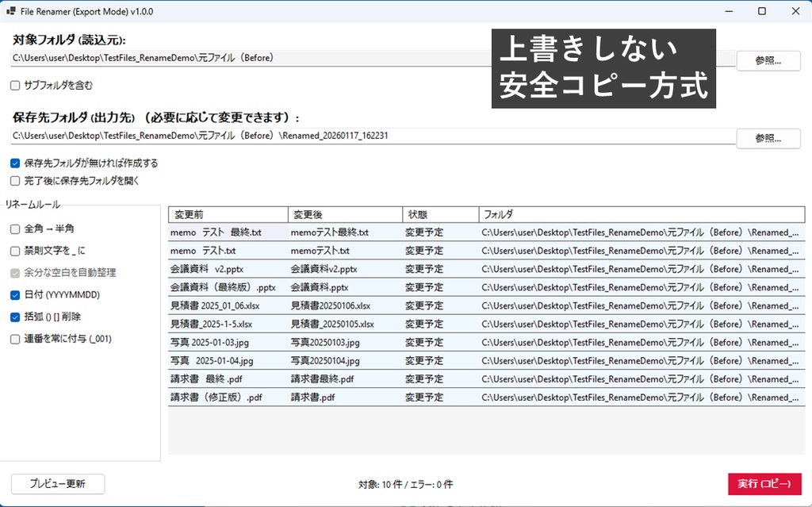This screenshot has height=507, width=812.
Task: Click 参照 next to the output folder path
Action: tap(768, 138)
